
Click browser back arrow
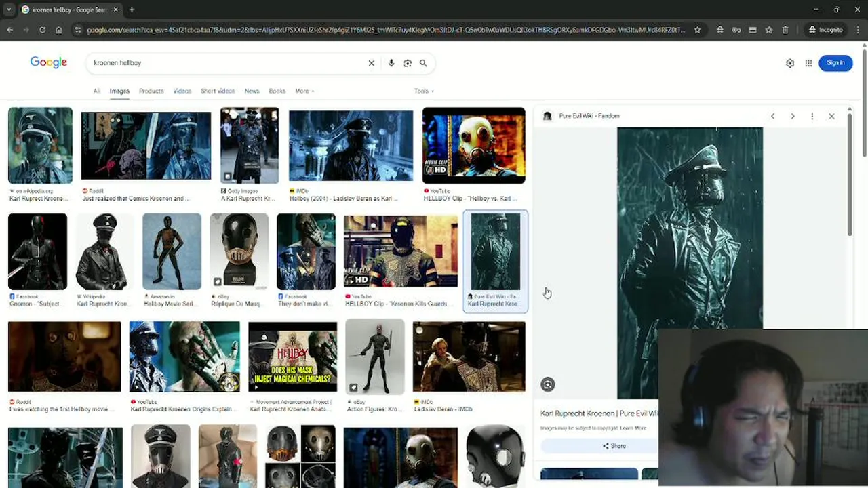(x=9, y=30)
